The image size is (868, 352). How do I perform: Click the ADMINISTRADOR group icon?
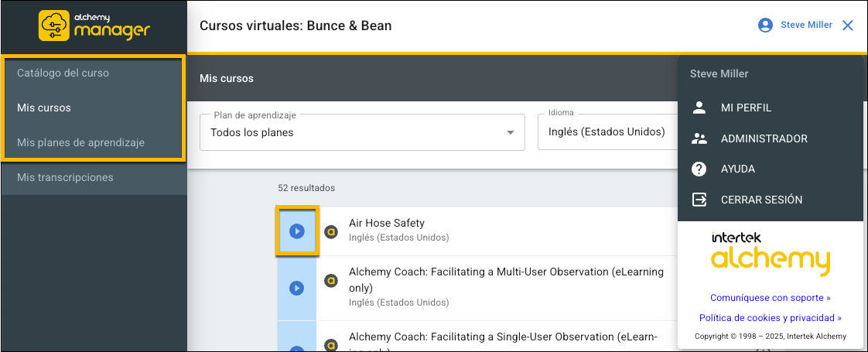coord(699,138)
